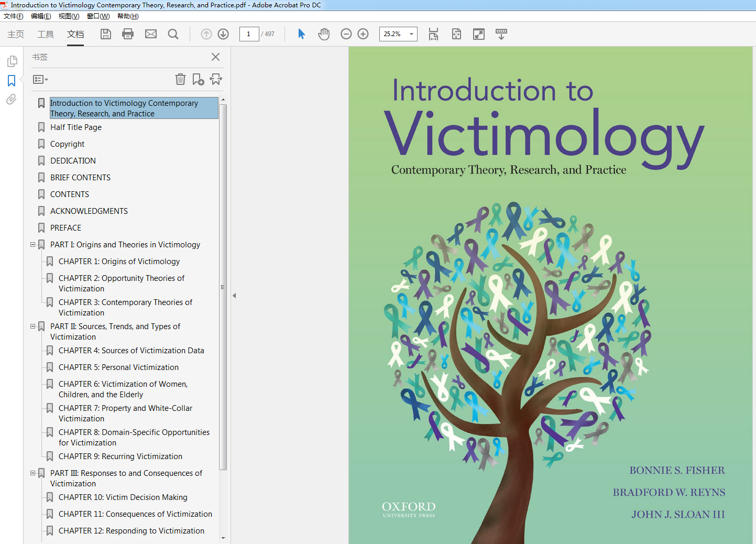This screenshot has height=544, width=756.
Task: Click the New bookmark icon
Action: pos(198,79)
